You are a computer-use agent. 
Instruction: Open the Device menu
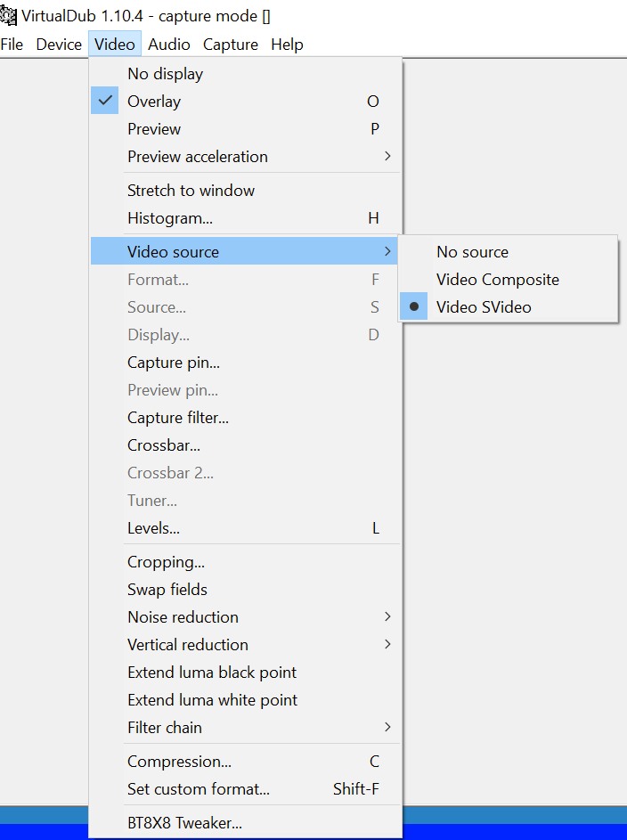point(59,45)
